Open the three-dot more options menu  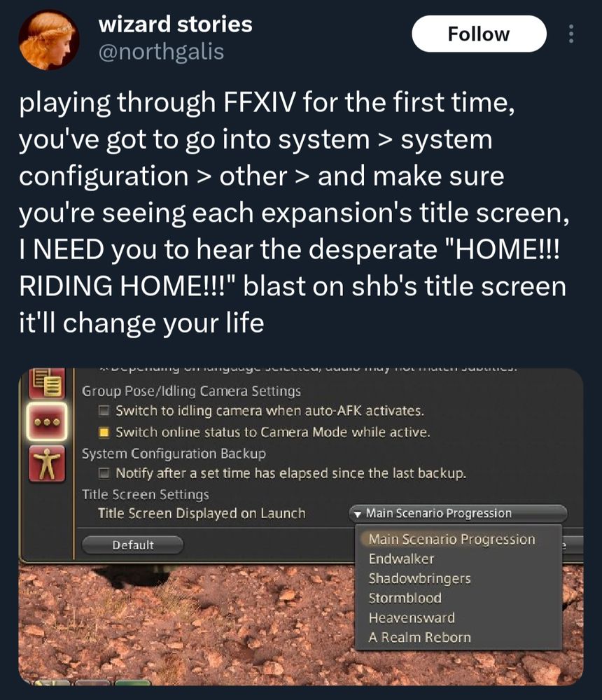pyautogui.click(x=570, y=34)
